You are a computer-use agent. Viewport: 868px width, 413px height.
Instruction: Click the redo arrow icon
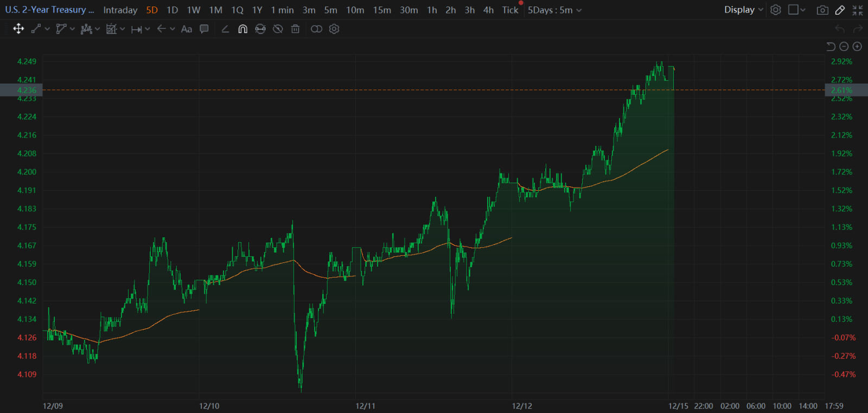[858, 29]
